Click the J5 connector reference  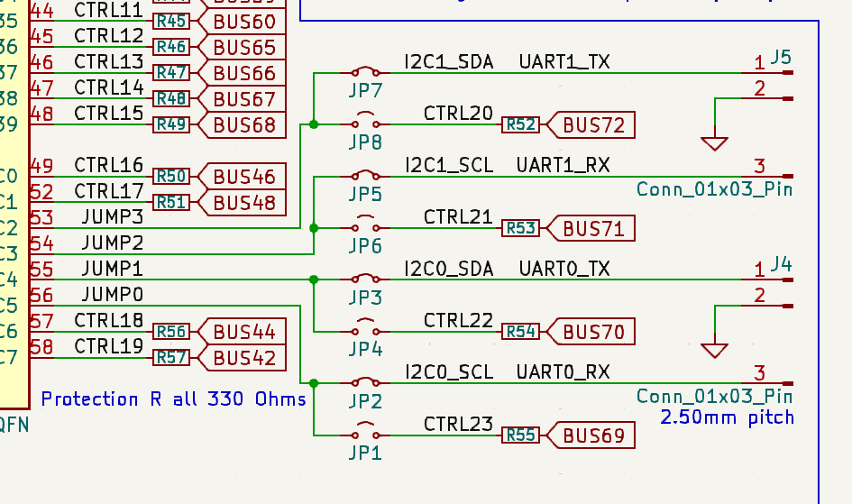click(x=781, y=58)
